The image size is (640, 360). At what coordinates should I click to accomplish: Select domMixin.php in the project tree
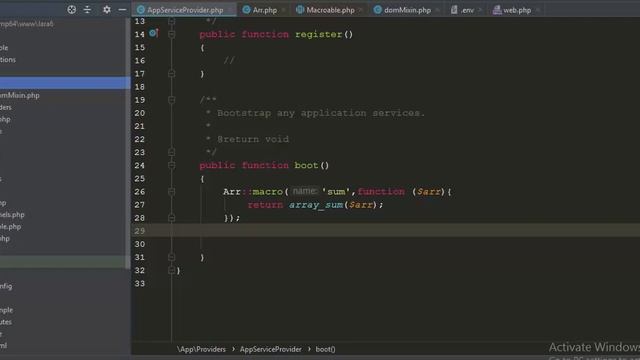(20, 95)
